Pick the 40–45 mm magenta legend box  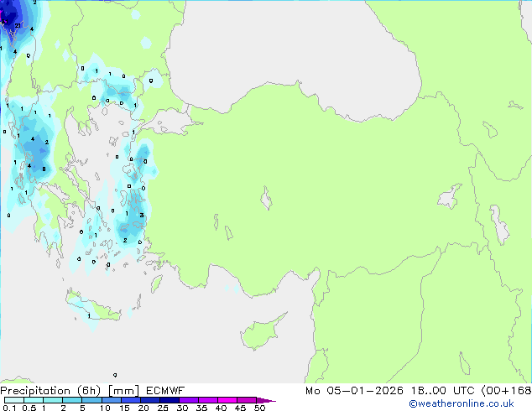coord(227,400)
